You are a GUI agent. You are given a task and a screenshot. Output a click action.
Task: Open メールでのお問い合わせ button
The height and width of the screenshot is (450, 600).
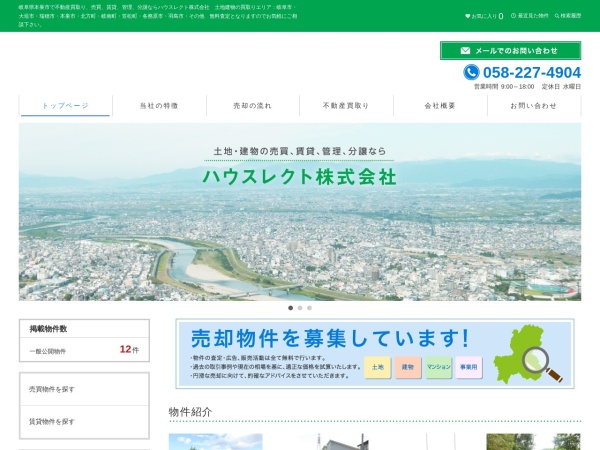tap(510, 51)
